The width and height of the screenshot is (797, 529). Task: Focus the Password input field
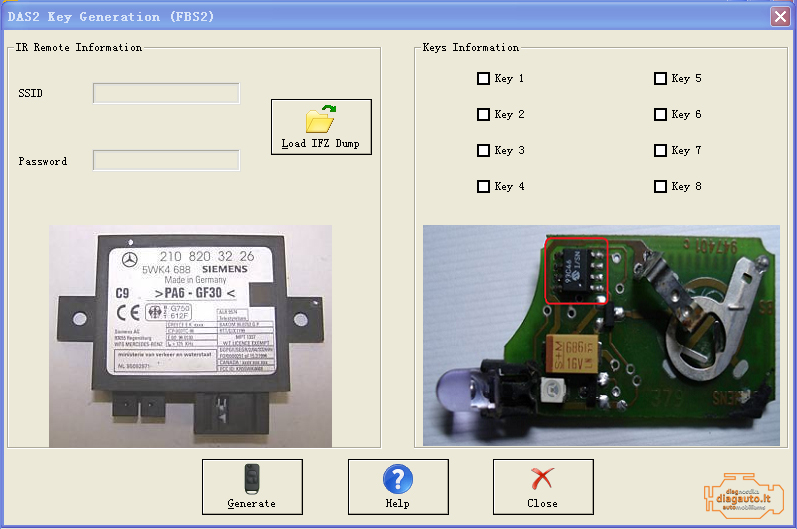[166, 160]
